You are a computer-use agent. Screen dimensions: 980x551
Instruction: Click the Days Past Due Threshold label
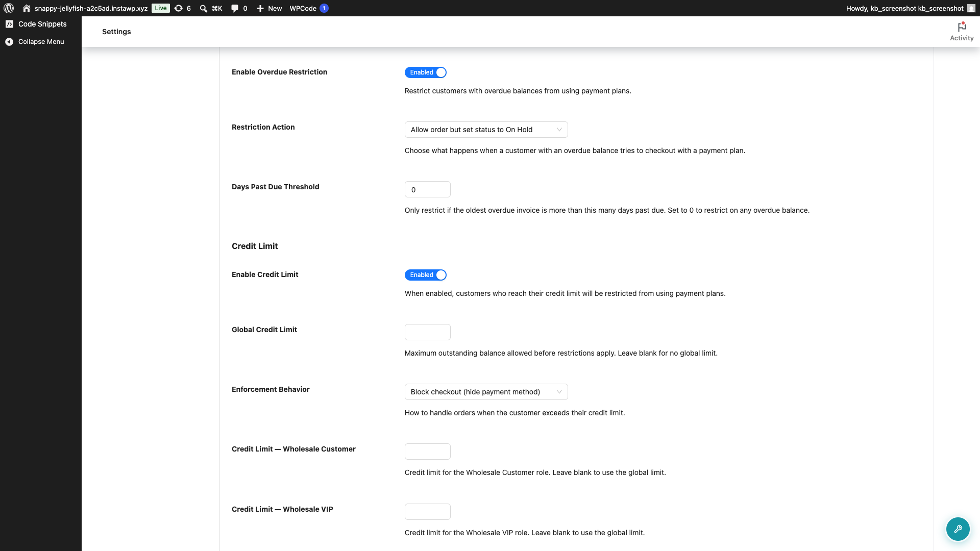point(275,187)
